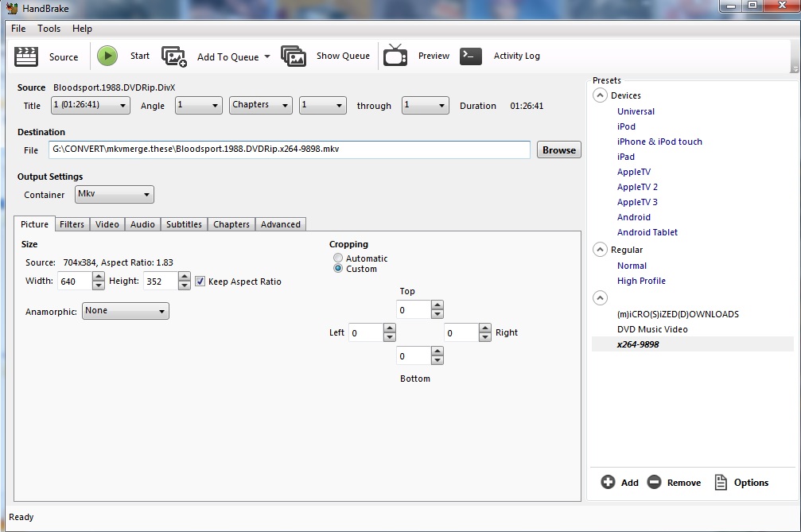Open the File menu
Screen dimensions: 801x532
18,29
